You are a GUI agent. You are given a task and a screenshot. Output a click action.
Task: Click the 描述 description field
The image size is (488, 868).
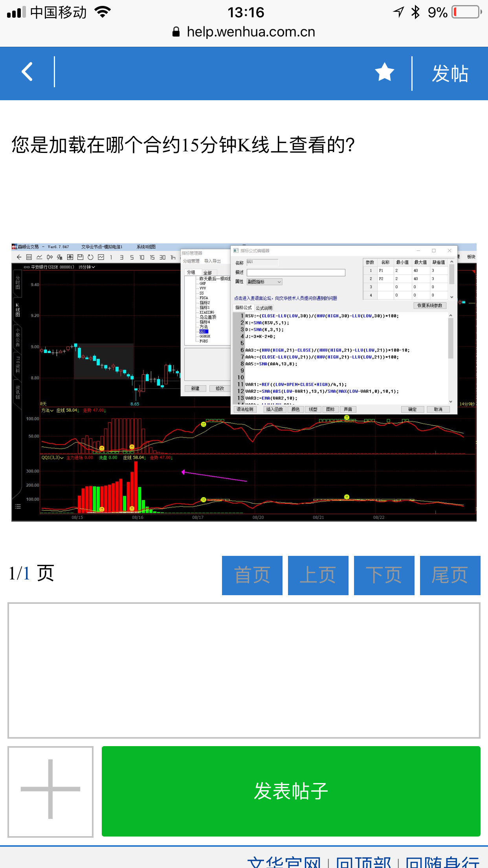296,272
